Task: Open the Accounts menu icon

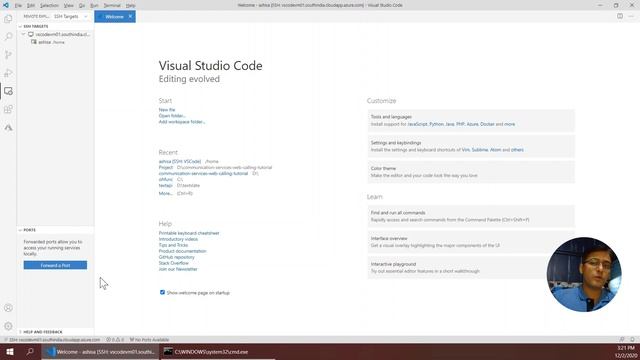Action: [8, 308]
